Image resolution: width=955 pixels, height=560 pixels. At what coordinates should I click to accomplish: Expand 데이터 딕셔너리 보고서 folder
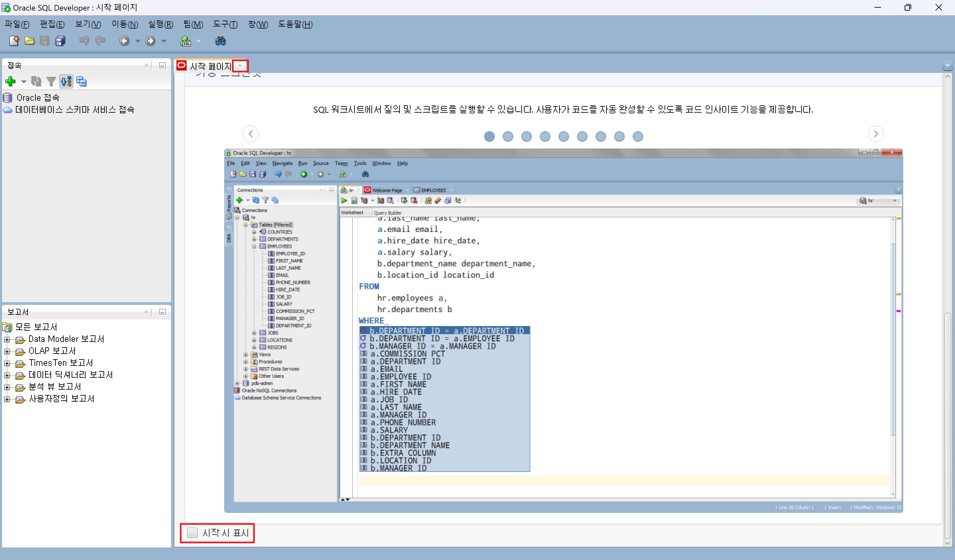7,375
